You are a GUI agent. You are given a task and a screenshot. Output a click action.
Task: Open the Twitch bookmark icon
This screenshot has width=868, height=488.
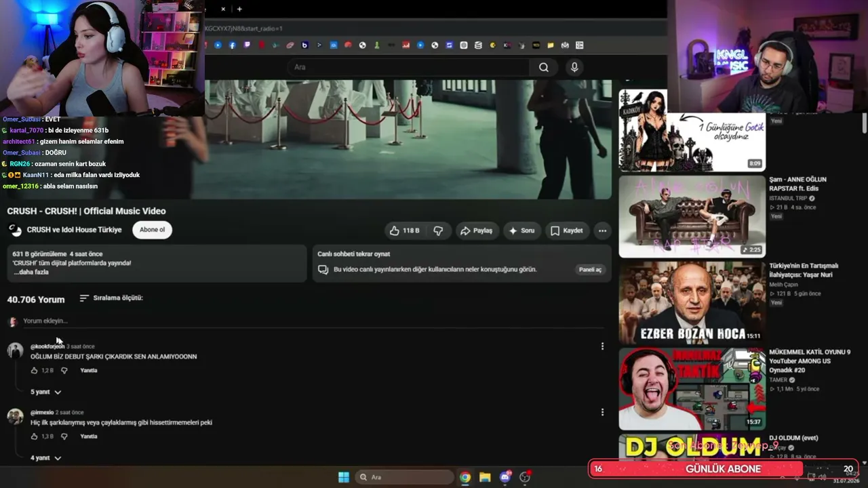pos(247,45)
